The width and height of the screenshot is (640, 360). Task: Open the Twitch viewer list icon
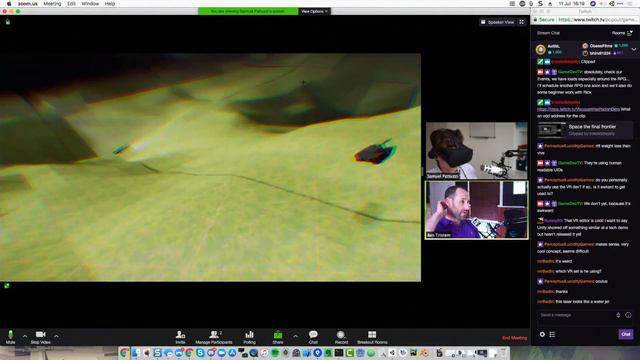pyautogui.click(x=552, y=334)
